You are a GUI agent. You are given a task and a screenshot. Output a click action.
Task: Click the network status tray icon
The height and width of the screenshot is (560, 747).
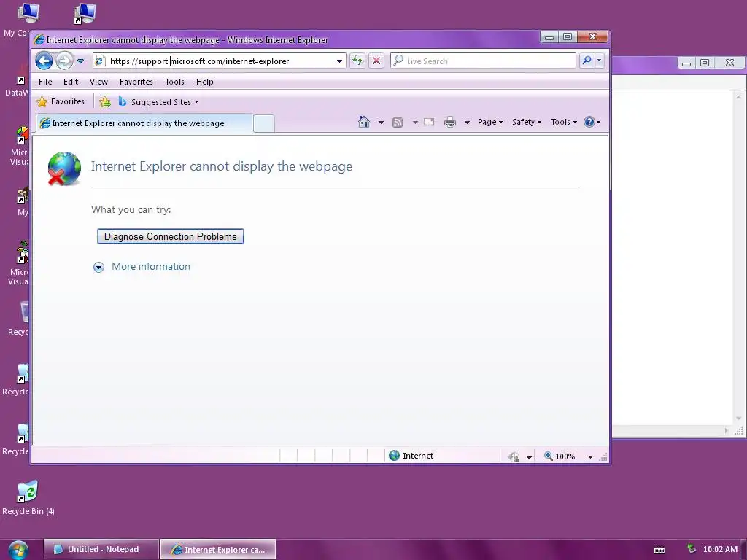pos(692,549)
